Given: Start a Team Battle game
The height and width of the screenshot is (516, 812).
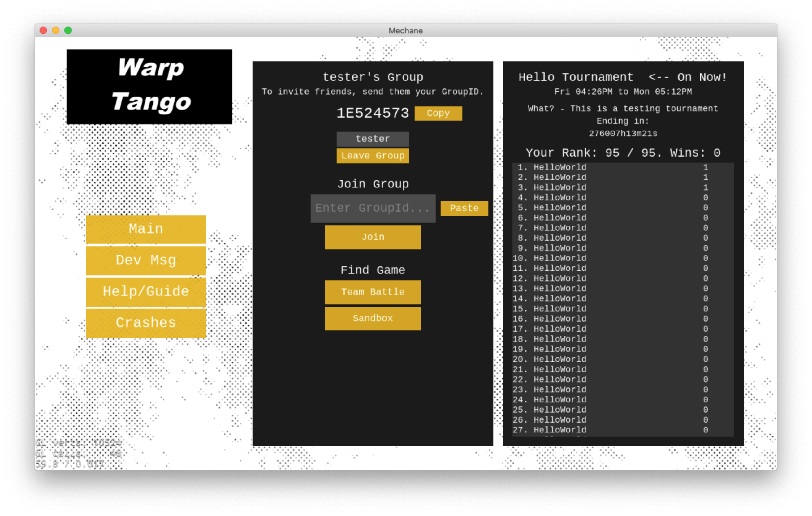Looking at the screenshot, I should [373, 292].
